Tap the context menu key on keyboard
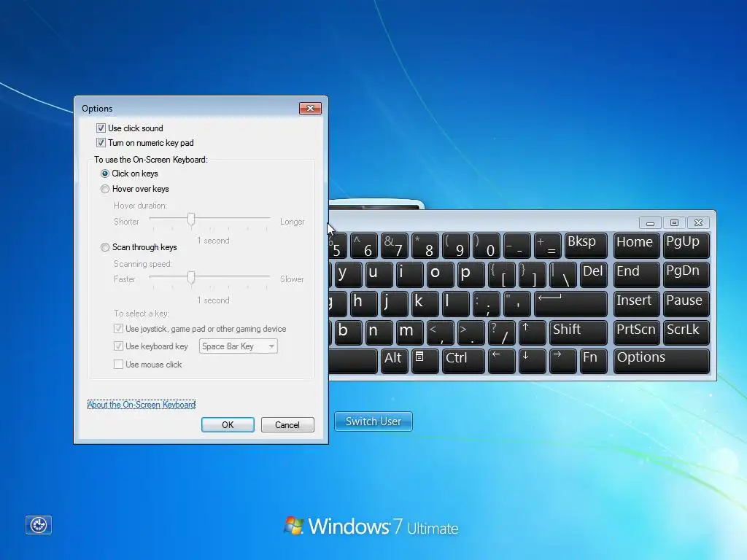The height and width of the screenshot is (560, 747). [425, 361]
